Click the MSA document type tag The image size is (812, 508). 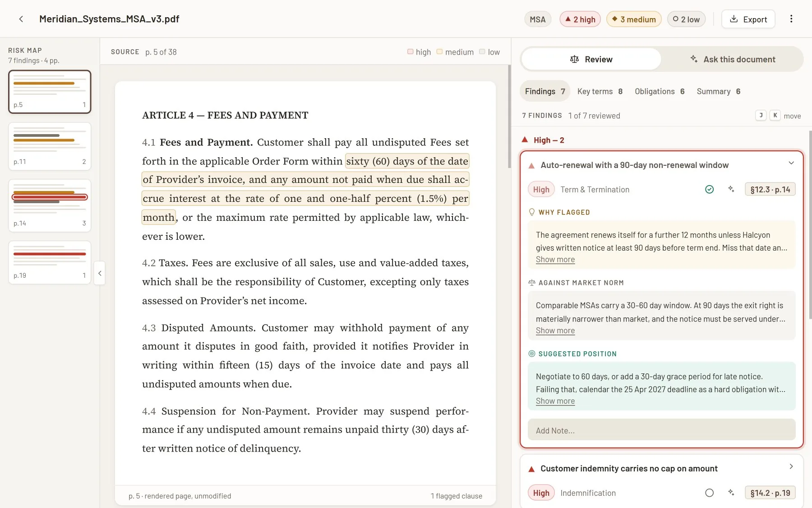538,19
